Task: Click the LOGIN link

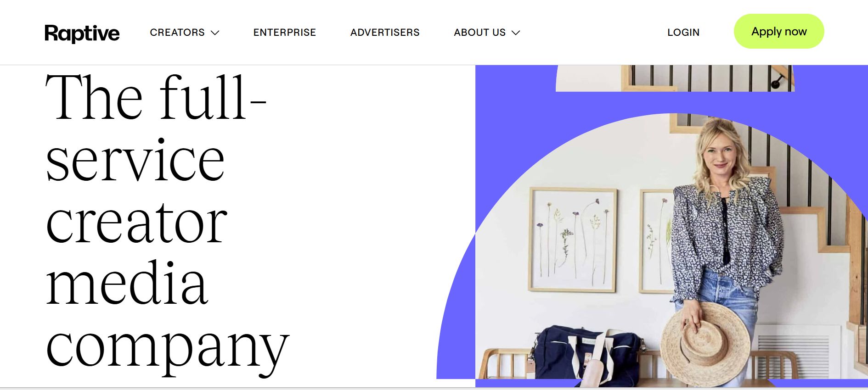Action: (x=683, y=33)
